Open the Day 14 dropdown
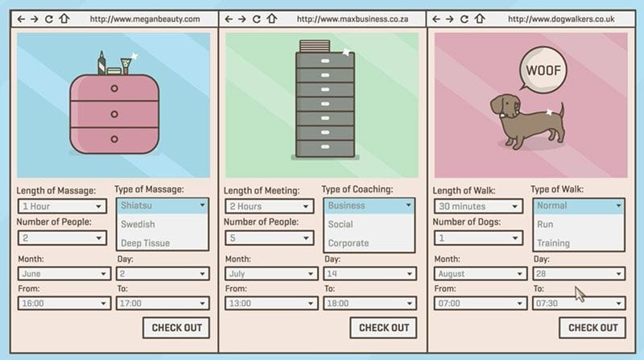The height and width of the screenshot is (360, 644). (369, 273)
